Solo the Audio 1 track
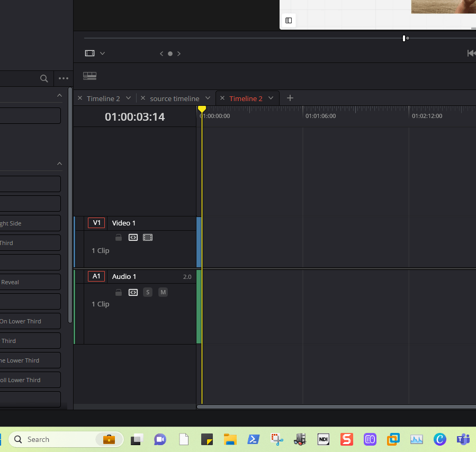Image resolution: width=476 pixels, height=452 pixels. tap(148, 293)
